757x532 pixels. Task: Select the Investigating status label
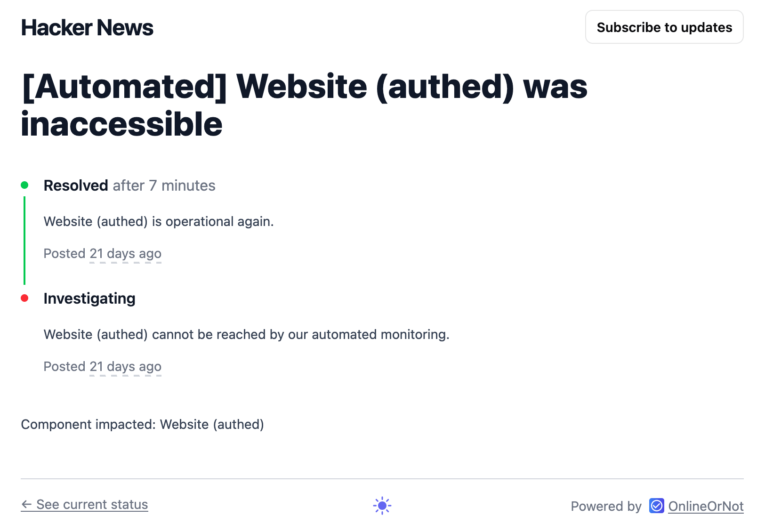pos(89,298)
